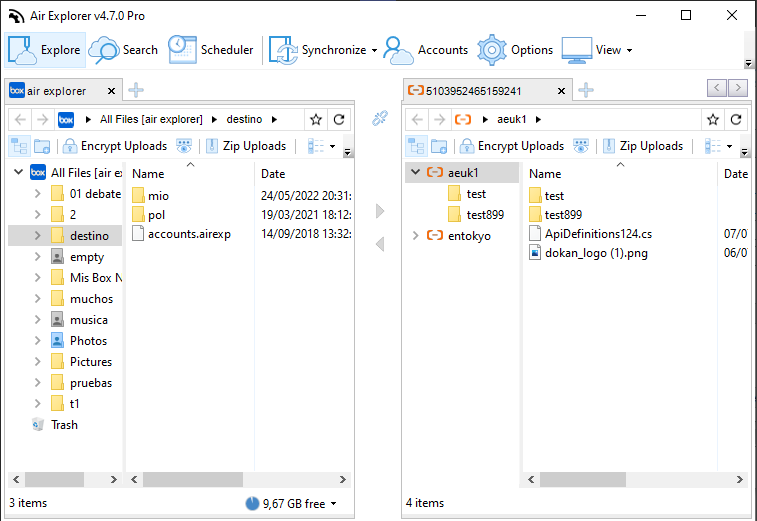
Task: Copy selection to right pane arrow
Action: coord(380,211)
